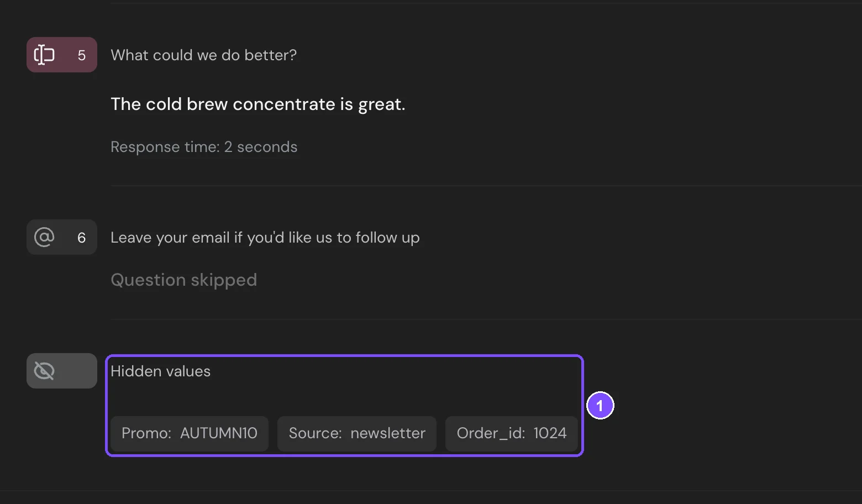Select the Promo: AUTUMN10 hidden value chip

[x=190, y=433]
